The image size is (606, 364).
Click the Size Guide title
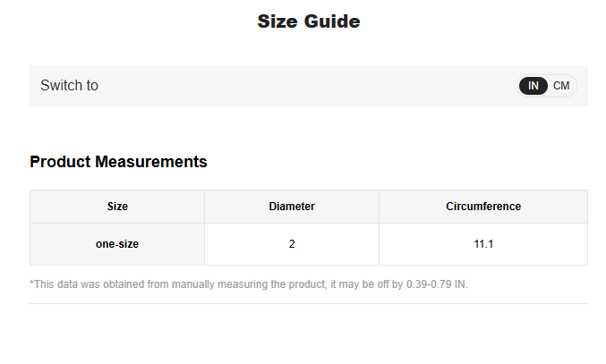(308, 21)
